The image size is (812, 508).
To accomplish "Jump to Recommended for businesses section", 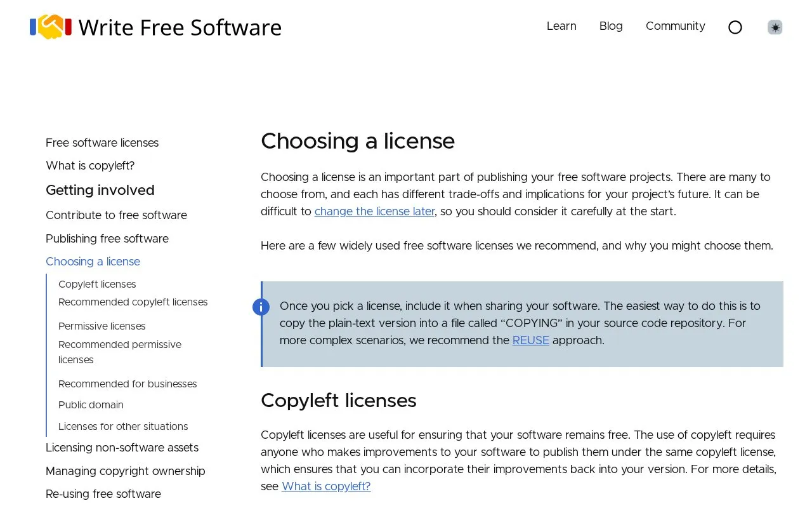I will tap(128, 384).
